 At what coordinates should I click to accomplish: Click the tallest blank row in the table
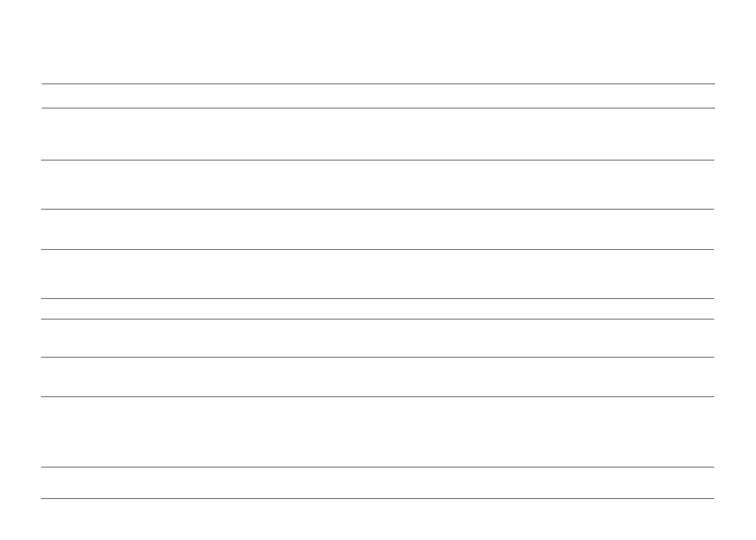pyautogui.click(x=378, y=432)
